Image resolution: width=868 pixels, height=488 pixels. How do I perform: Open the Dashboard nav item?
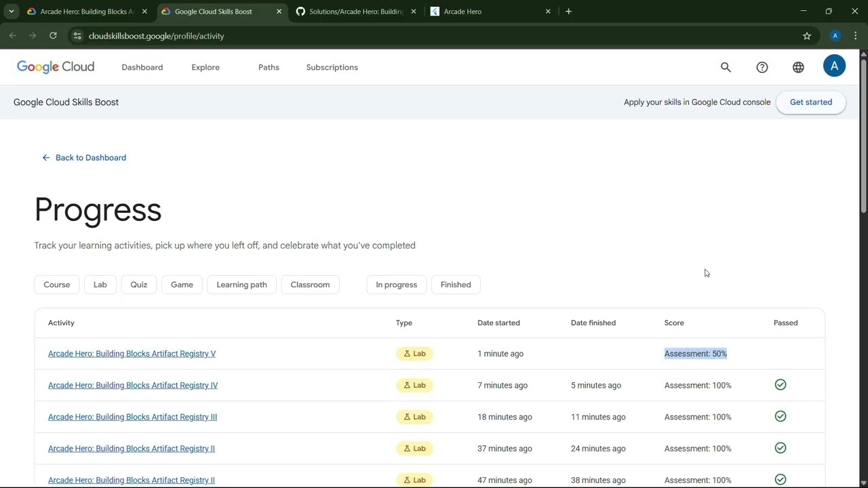(x=142, y=67)
